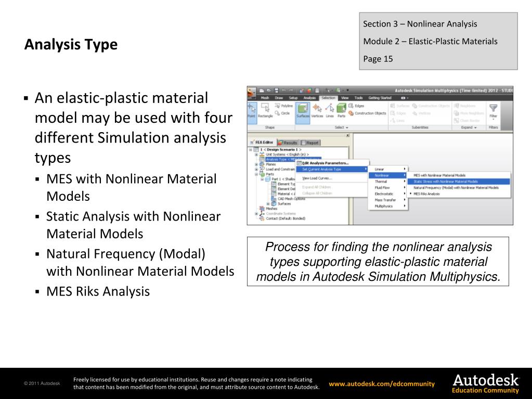This screenshot has width=532, height=399.
Task: Collapse the Part 1 tree node
Action: (x=262, y=179)
